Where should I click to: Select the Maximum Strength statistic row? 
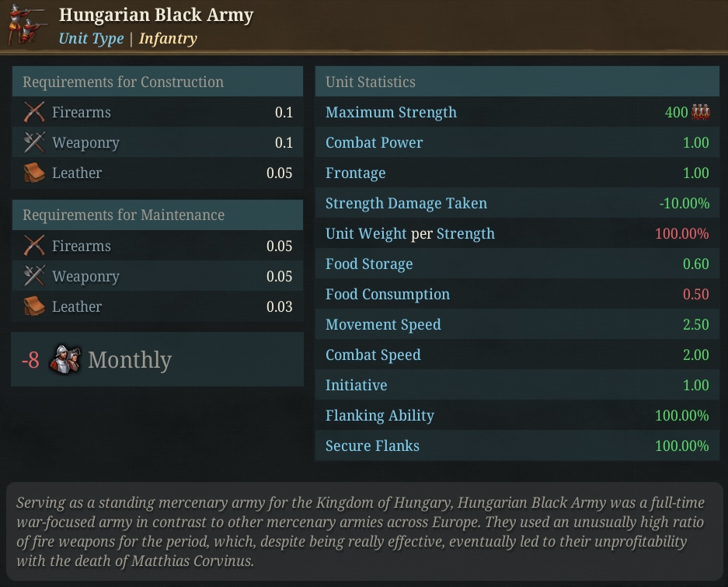[x=517, y=112]
